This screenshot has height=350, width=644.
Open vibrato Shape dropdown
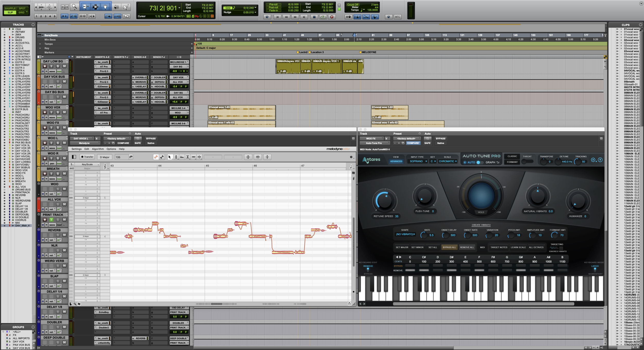tap(405, 234)
